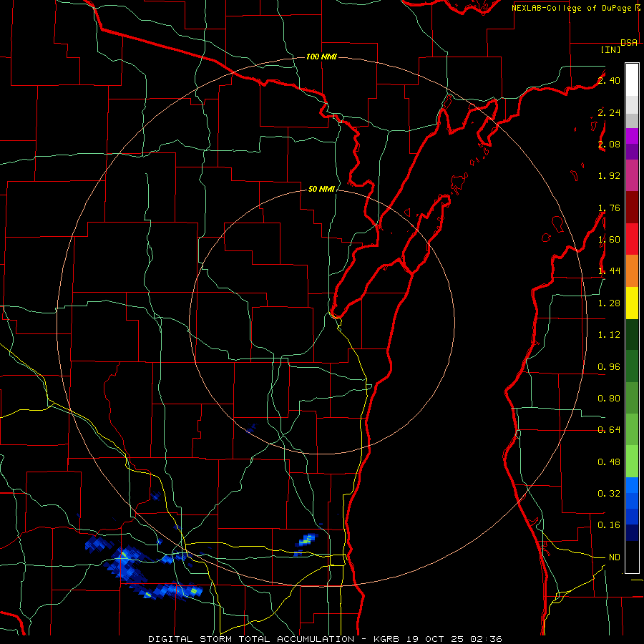This screenshot has width=644, height=644.
Task: Click the 0.64 legend value
Action: pos(609,430)
